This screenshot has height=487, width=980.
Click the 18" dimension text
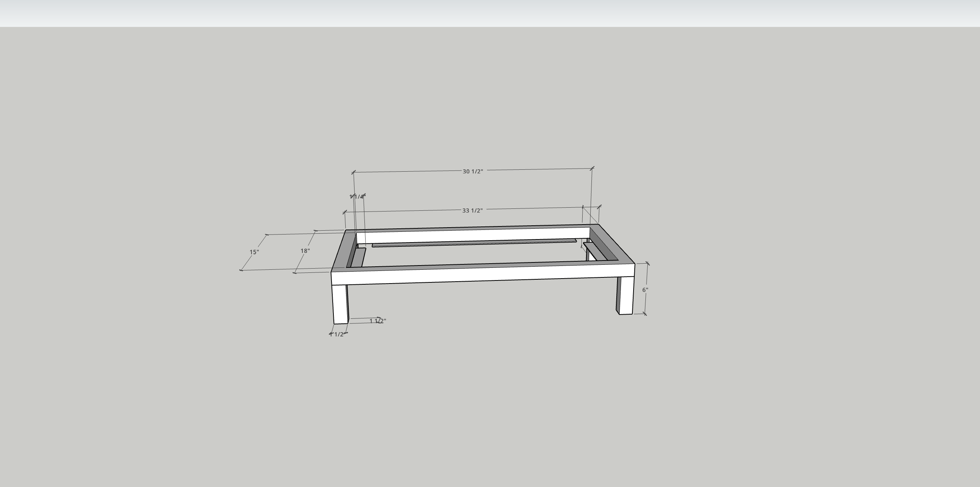pyautogui.click(x=305, y=251)
